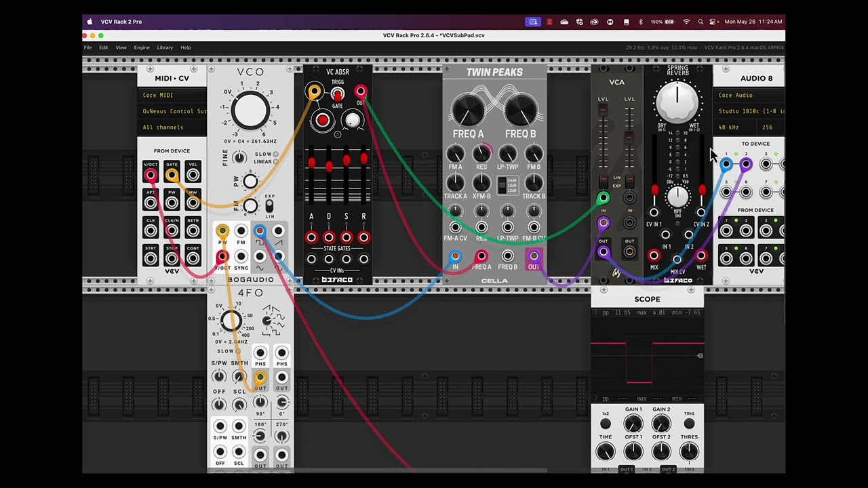The width and height of the screenshot is (868, 488).
Task: Toggle the SLOW switch on VCO
Action: pyautogui.click(x=275, y=155)
